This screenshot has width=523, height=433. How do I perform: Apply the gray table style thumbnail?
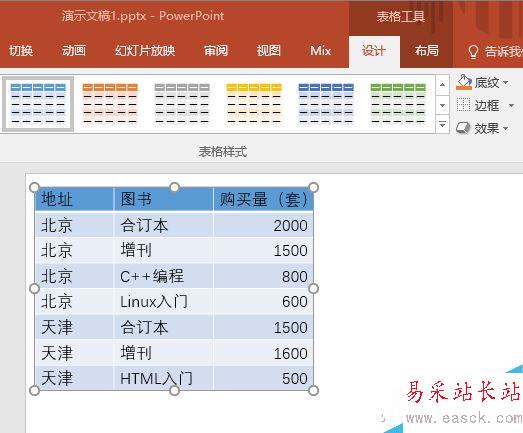pyautogui.click(x=182, y=104)
